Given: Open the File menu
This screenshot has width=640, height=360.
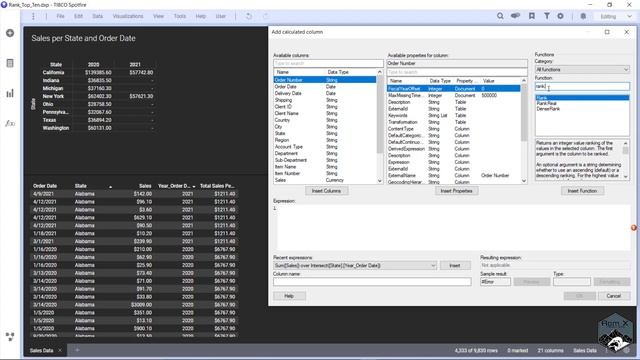Looking at the screenshot, I should [x=60, y=16].
